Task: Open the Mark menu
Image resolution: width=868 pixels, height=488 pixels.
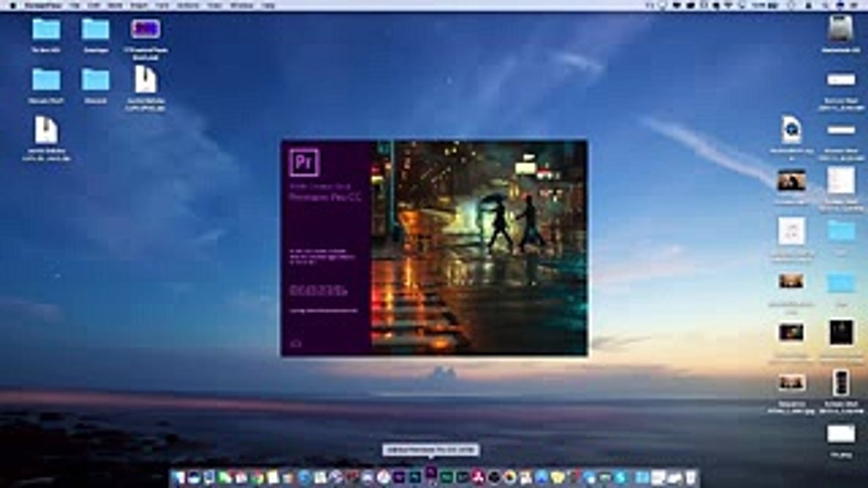Action: tap(115, 5)
